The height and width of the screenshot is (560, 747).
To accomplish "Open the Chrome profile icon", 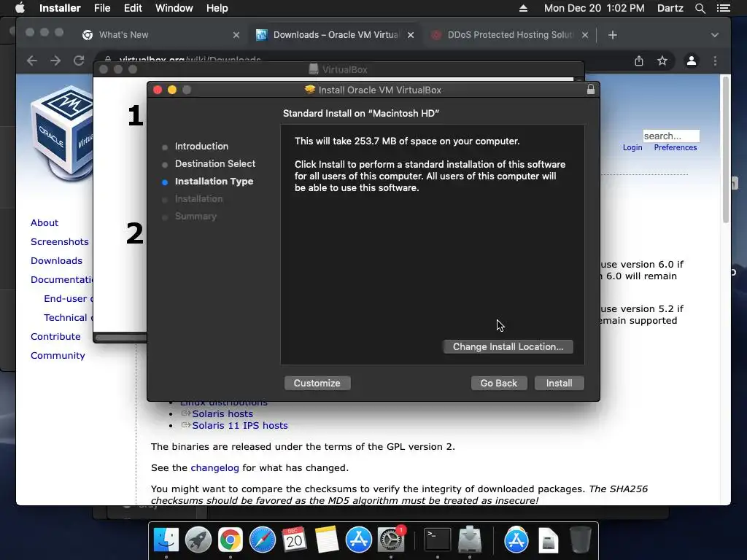I will point(692,61).
